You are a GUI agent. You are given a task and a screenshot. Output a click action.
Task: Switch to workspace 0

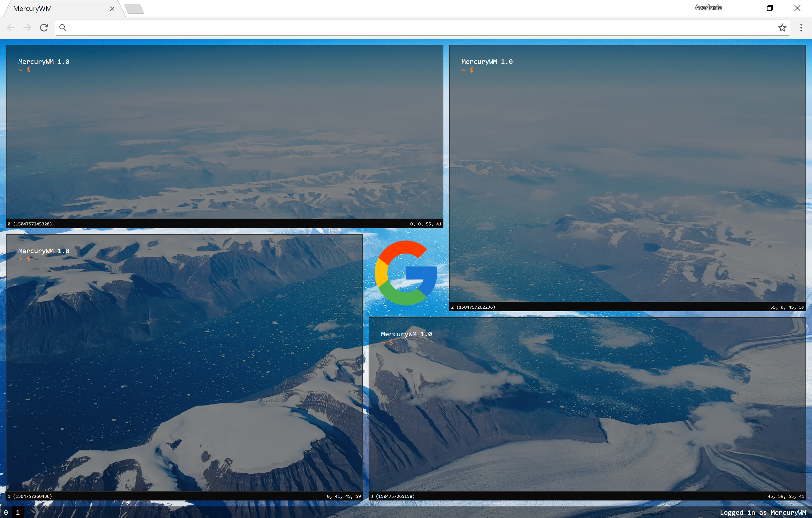pos(6,512)
